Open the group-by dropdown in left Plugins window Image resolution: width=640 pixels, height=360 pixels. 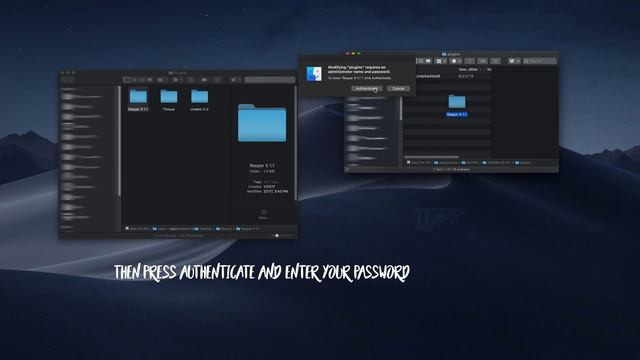click(162, 80)
